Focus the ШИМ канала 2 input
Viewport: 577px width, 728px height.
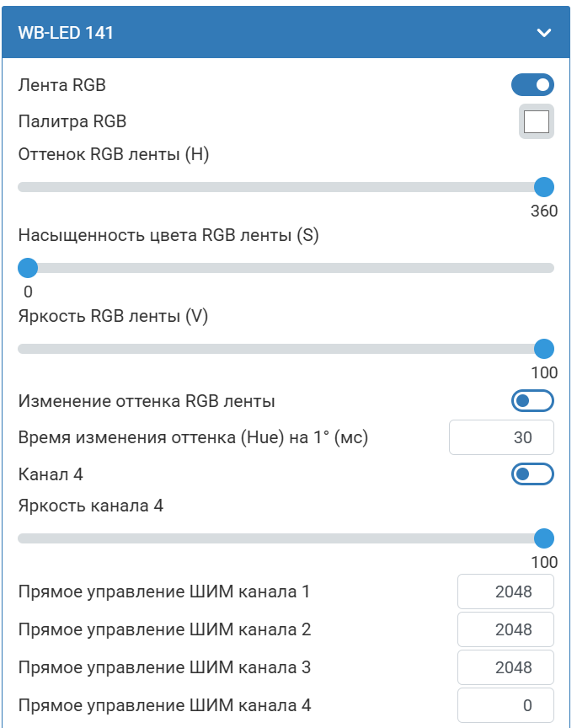pyautogui.click(x=505, y=629)
